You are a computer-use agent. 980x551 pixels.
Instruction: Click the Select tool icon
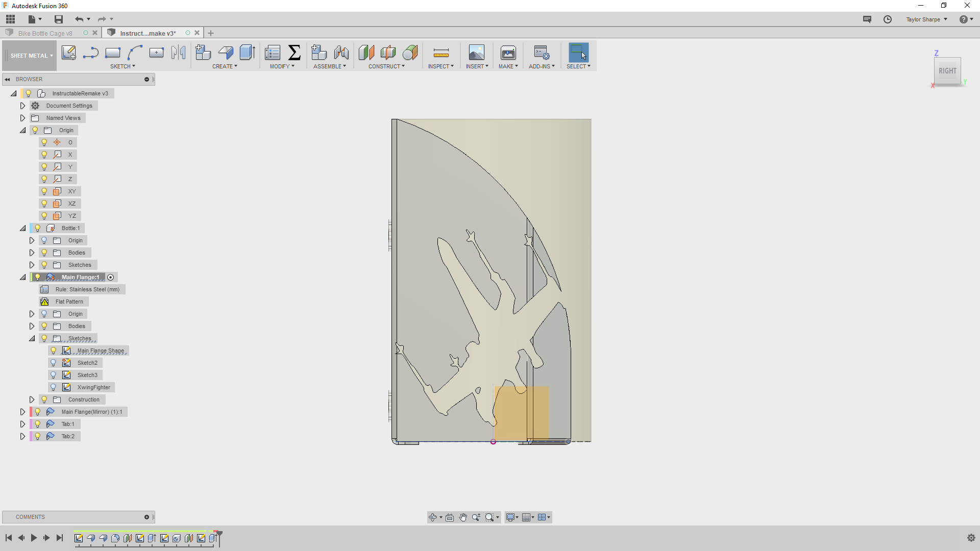[578, 53]
